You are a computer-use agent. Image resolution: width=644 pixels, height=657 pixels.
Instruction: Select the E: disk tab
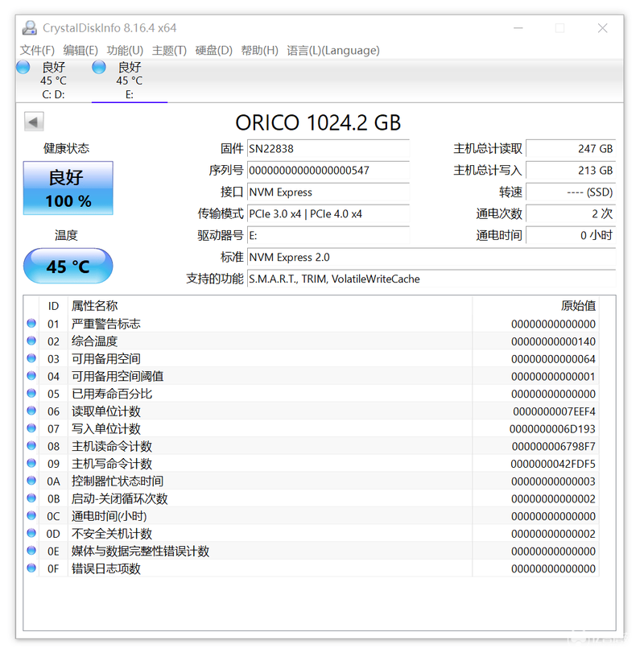pos(130,81)
